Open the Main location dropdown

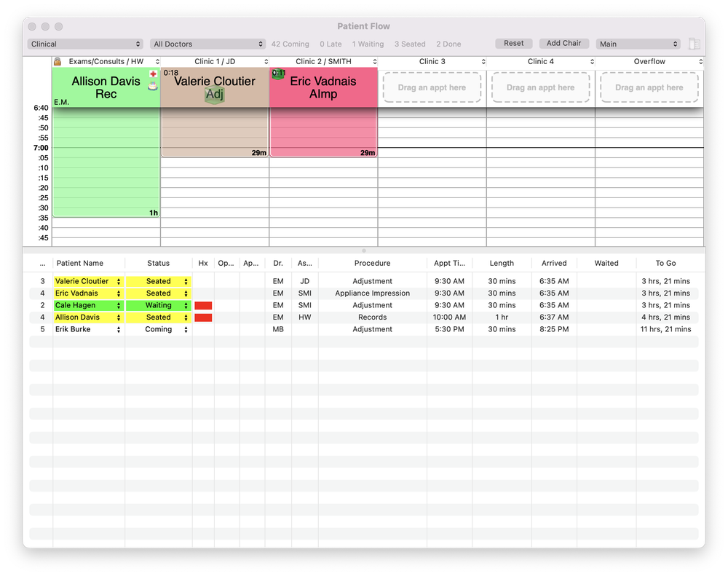(x=638, y=44)
